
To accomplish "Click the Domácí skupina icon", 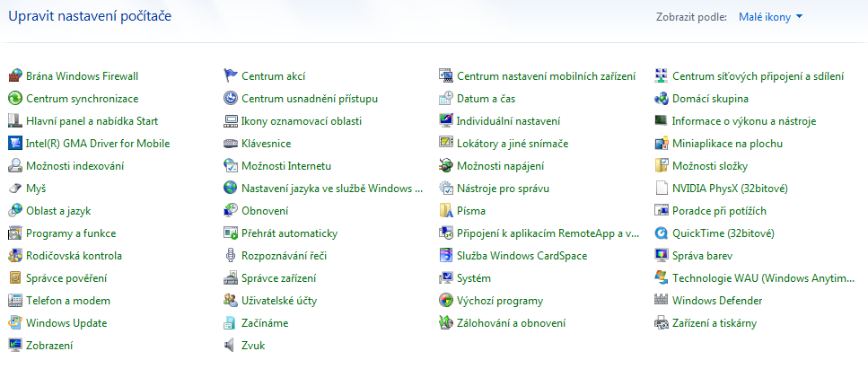I will [x=662, y=99].
